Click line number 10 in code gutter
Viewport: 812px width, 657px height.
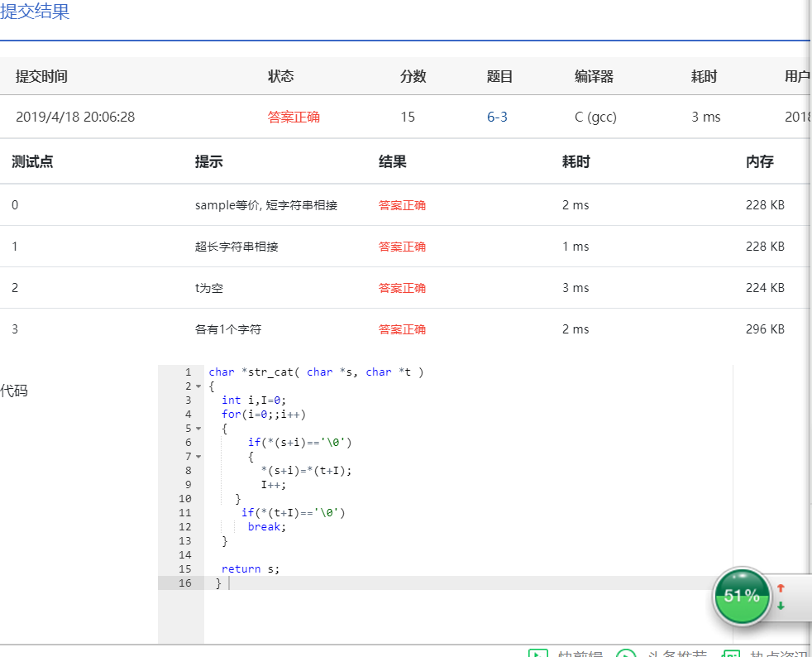(185, 499)
